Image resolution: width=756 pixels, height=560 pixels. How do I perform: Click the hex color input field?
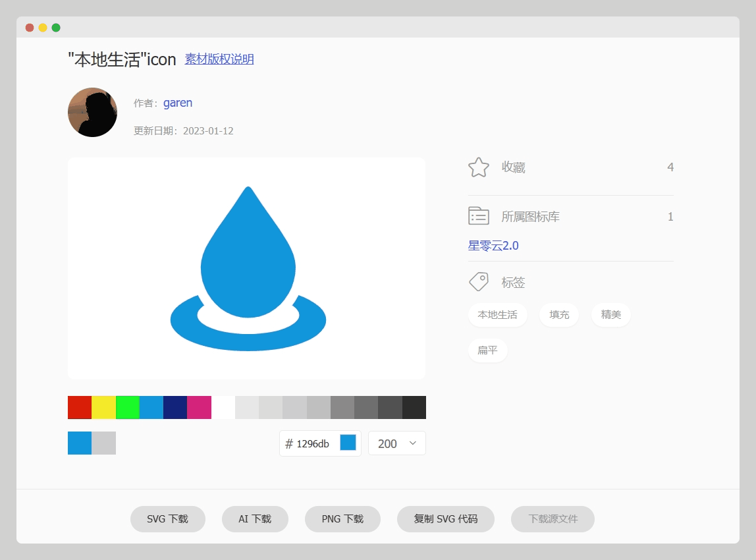[x=313, y=443]
